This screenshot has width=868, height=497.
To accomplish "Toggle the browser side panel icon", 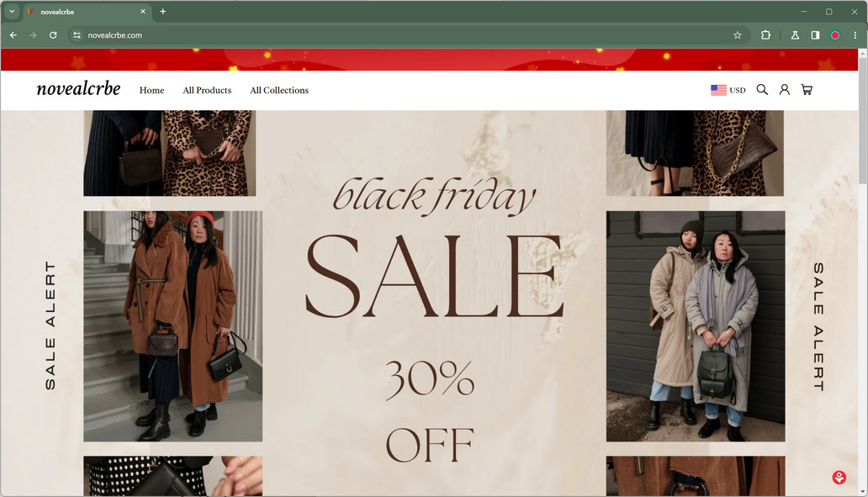I will [815, 34].
